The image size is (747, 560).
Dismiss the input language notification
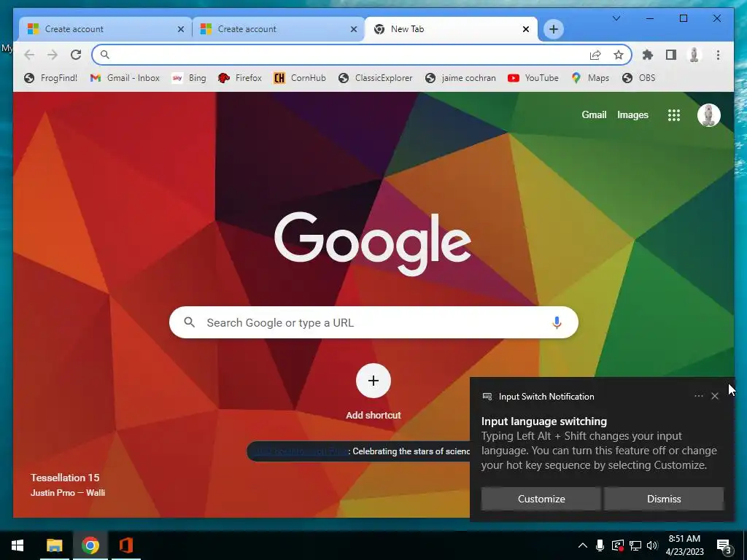[x=664, y=499]
